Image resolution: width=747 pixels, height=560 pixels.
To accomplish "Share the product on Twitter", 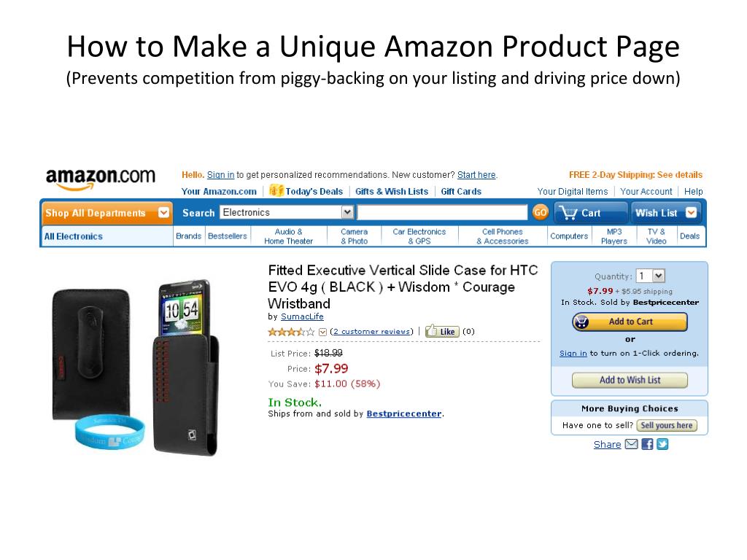I will pos(662,444).
